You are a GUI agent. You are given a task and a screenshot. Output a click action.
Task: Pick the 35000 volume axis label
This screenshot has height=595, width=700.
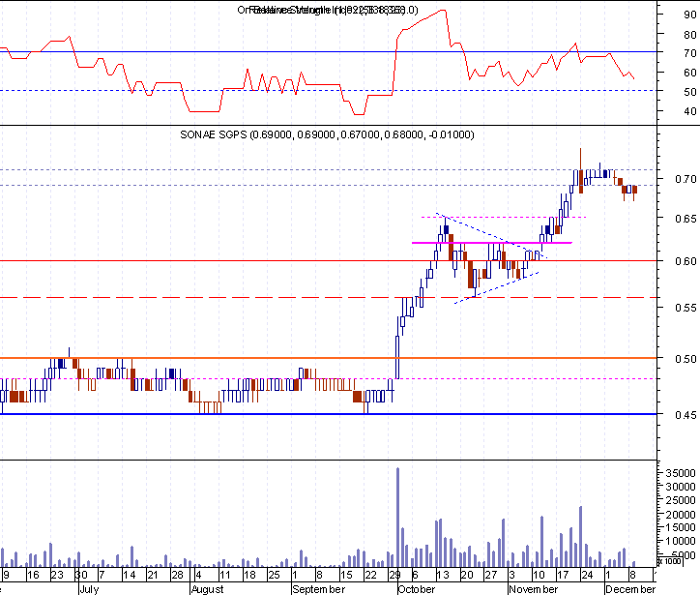[x=681, y=472]
